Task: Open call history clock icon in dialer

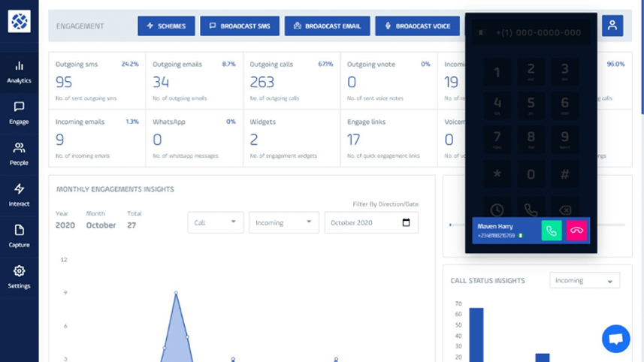Action: click(x=497, y=210)
